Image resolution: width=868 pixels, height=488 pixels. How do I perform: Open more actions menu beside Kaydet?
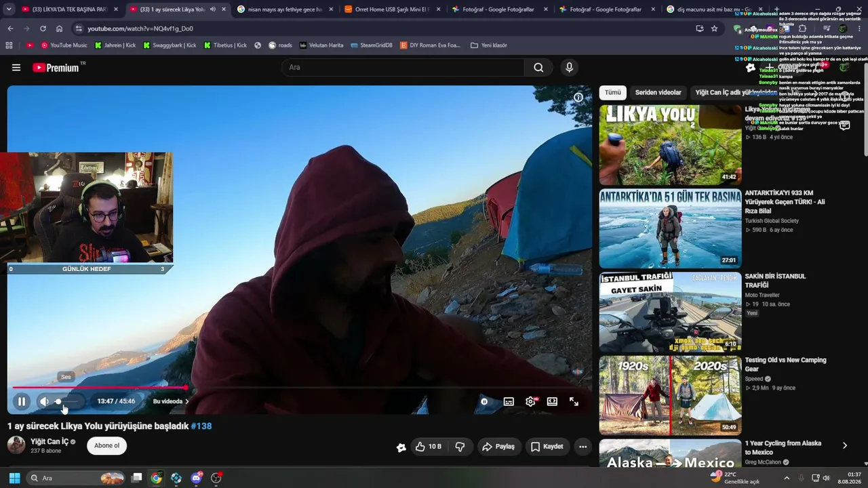(x=583, y=447)
